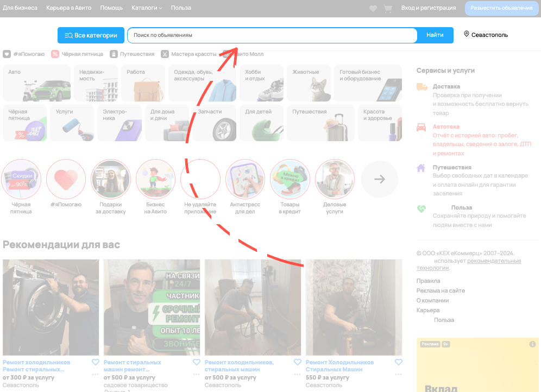This screenshot has height=392, width=541.
Task: Open more options for 550 ₽ listing
Action: 399,374
